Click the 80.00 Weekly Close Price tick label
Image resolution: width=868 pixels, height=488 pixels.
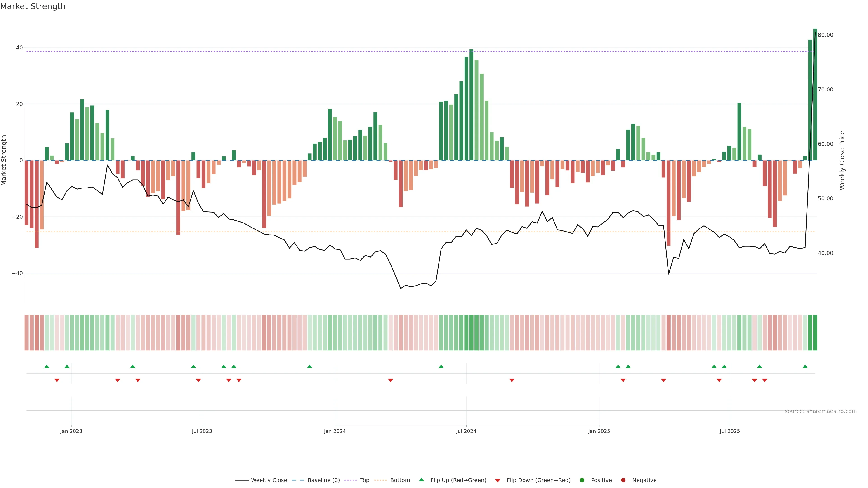(x=825, y=35)
